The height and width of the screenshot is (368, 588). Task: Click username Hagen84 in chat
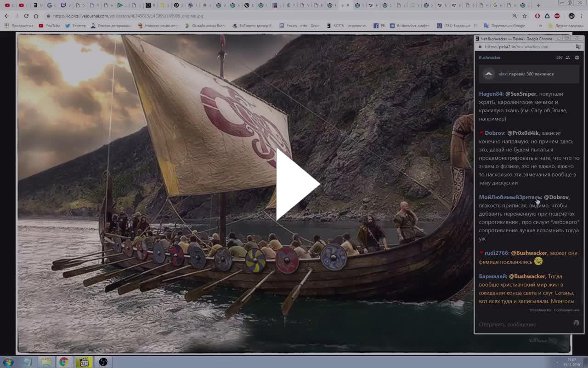pyautogui.click(x=491, y=94)
